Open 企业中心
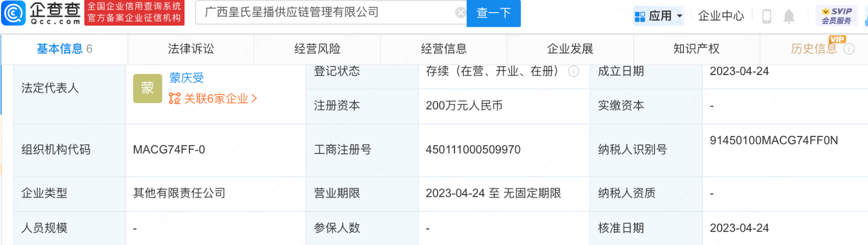Viewport: 868px width, 245px height. [721, 16]
